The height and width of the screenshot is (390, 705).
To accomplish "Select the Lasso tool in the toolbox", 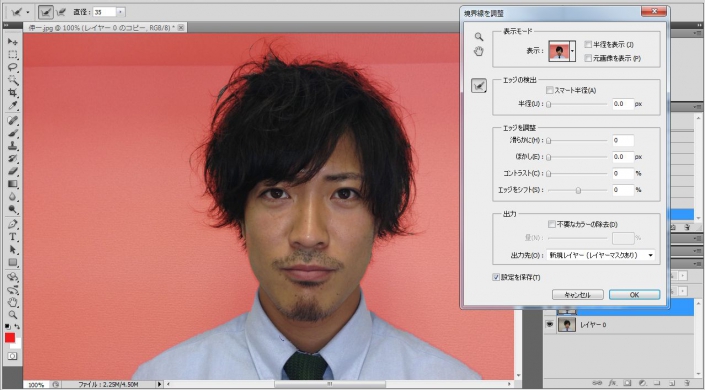I will tap(13, 67).
